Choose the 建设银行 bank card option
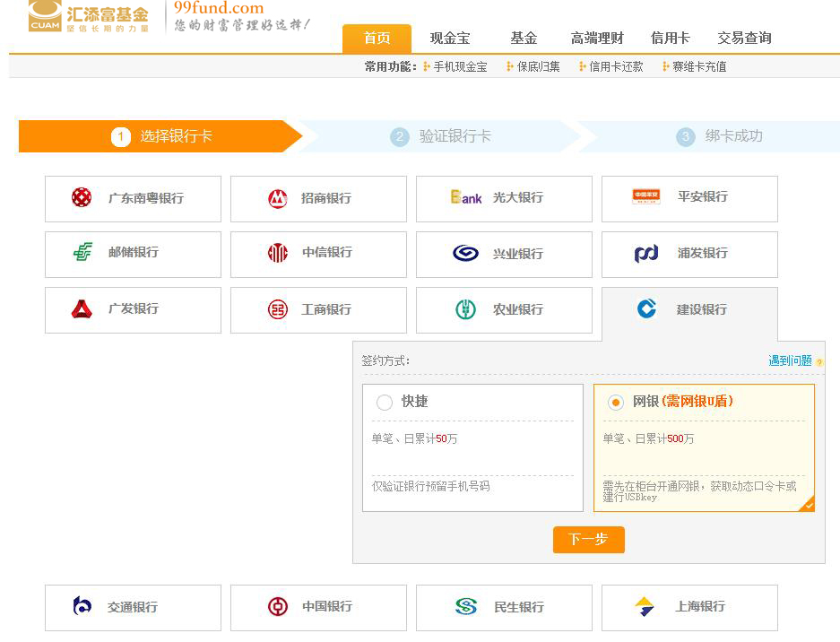This screenshot has width=840, height=642. click(688, 309)
